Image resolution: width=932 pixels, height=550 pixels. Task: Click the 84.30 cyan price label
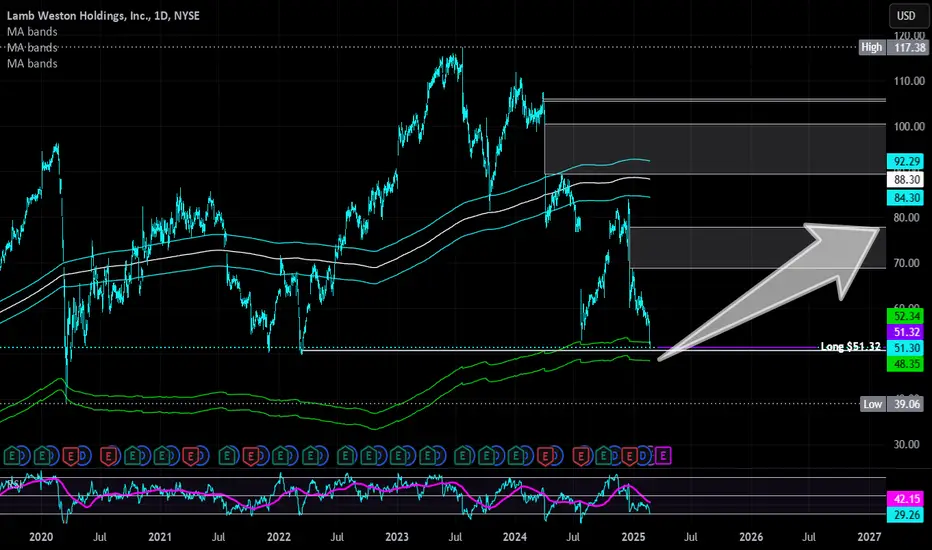[x=906, y=197]
